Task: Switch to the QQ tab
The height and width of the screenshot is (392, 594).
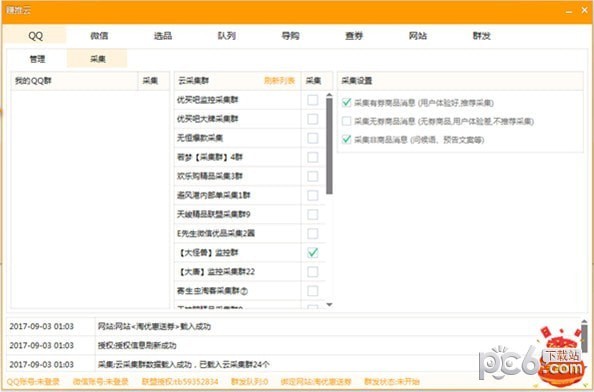Action: pyautogui.click(x=35, y=36)
